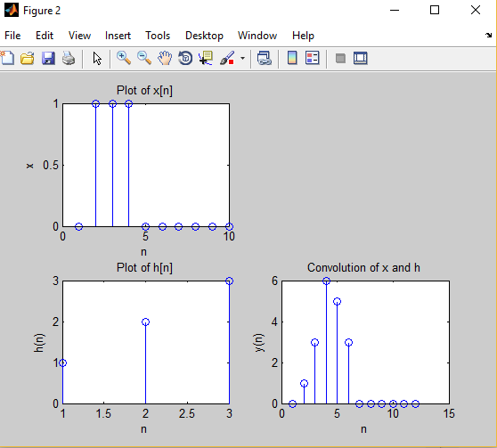Viewport: 497px width, 448px height.
Task: Save the figure using the floppy disk icon
Action: click(48, 59)
